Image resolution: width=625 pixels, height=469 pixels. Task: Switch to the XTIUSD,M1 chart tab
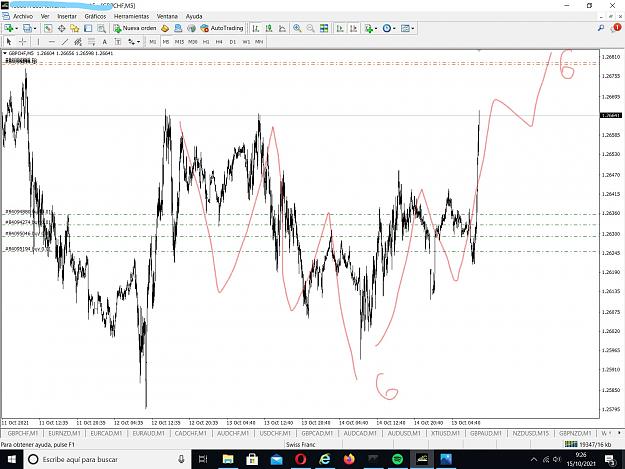point(445,433)
